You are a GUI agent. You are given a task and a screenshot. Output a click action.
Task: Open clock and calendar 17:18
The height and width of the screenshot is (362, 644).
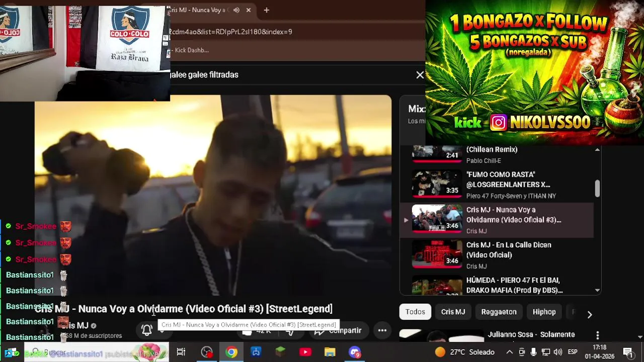pyautogui.click(x=600, y=352)
